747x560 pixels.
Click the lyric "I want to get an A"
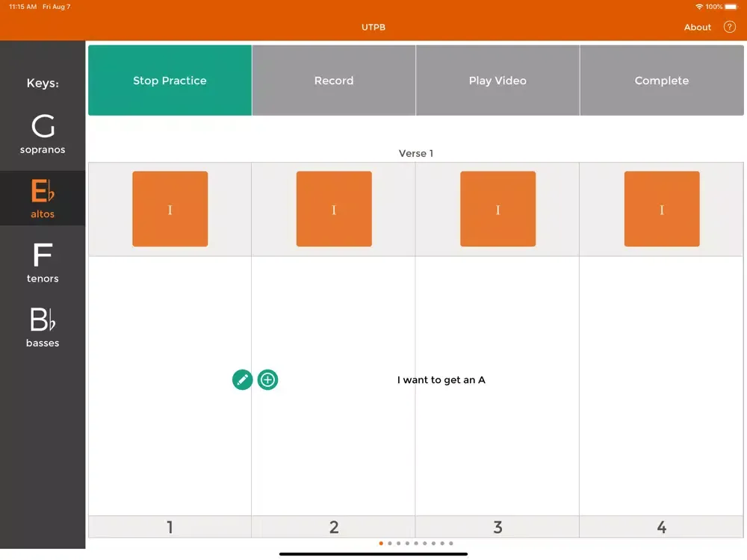tap(441, 380)
